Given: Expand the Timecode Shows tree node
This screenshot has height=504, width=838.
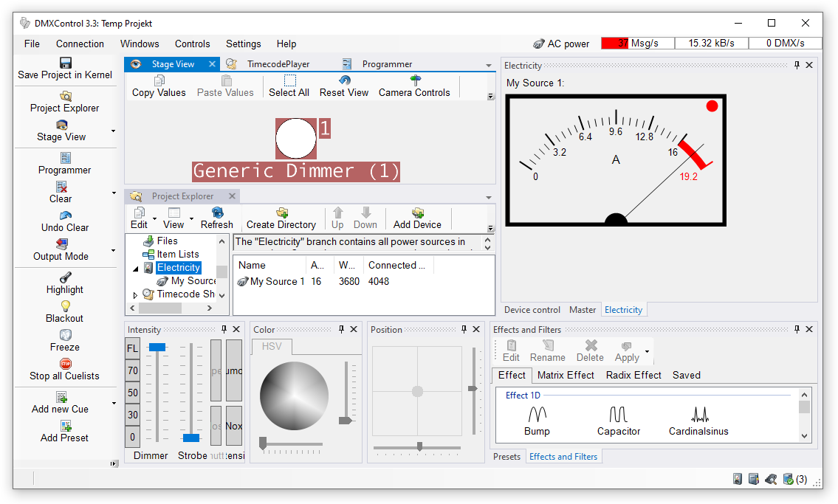Looking at the screenshot, I should click(x=135, y=294).
